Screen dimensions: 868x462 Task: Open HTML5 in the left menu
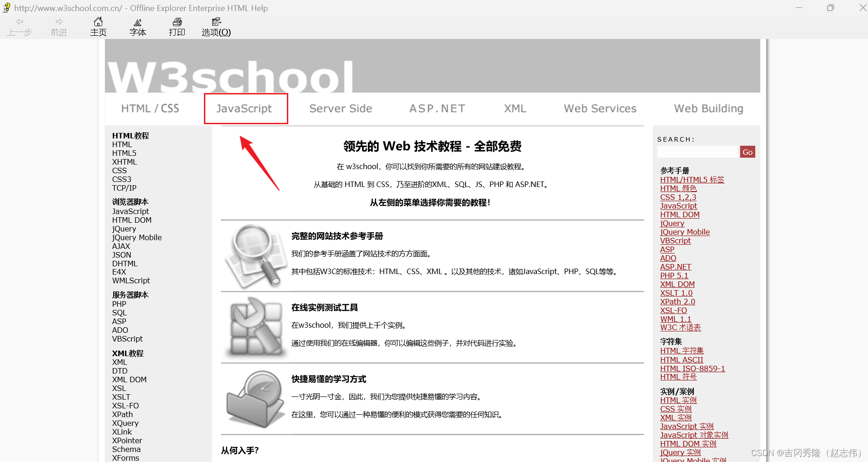pyautogui.click(x=124, y=153)
